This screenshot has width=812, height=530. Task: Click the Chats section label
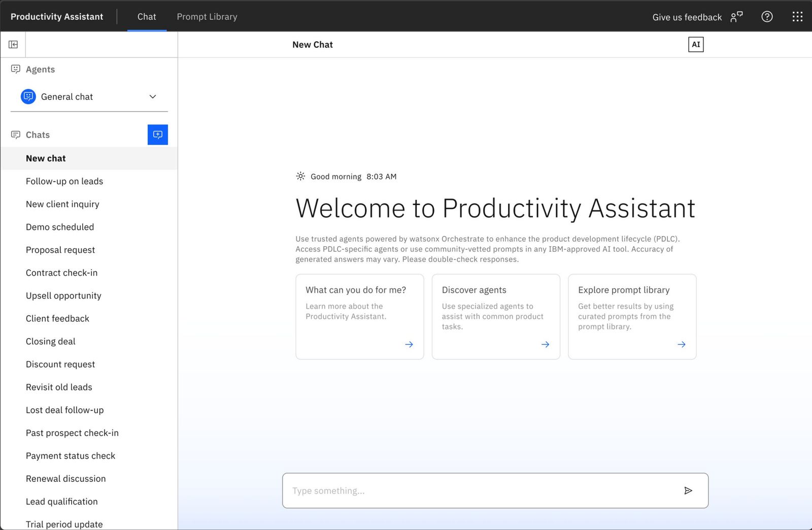pos(38,135)
